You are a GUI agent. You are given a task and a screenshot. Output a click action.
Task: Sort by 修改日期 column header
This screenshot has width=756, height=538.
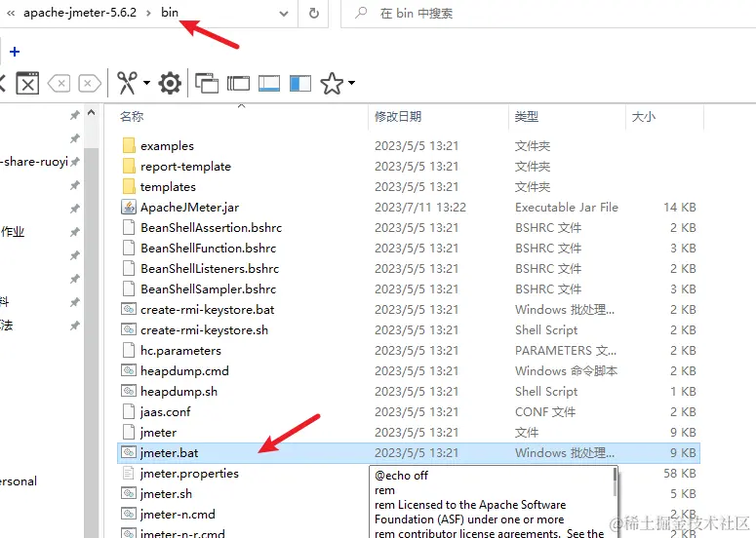pyautogui.click(x=398, y=117)
